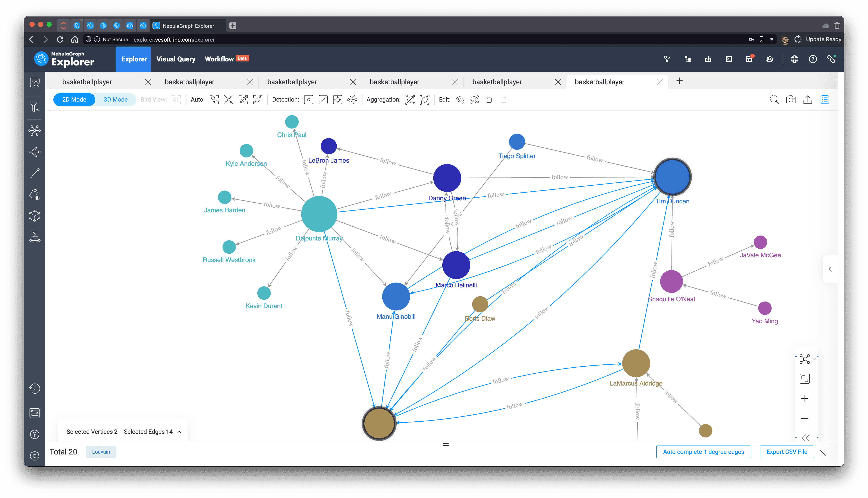Click the console terminal icon in header
Viewport: 868px width, 498px height.
(729, 59)
